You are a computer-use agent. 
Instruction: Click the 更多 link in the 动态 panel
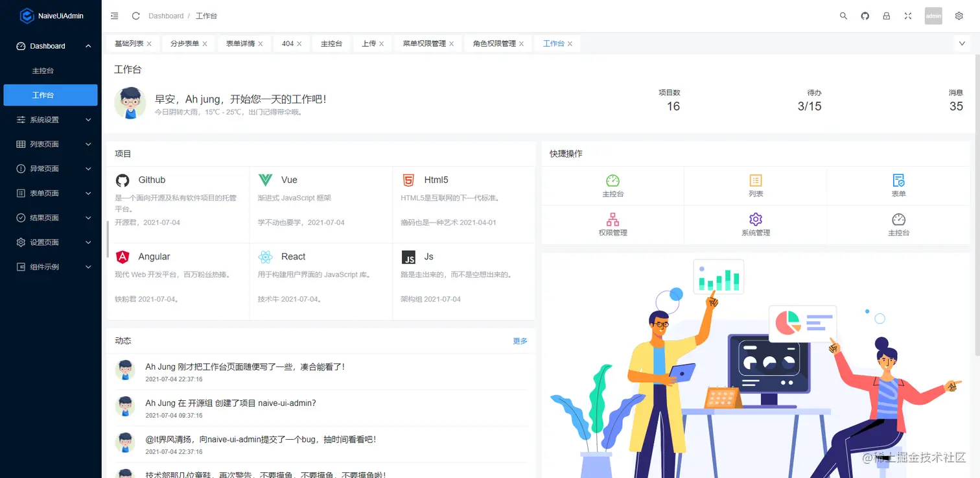(519, 341)
